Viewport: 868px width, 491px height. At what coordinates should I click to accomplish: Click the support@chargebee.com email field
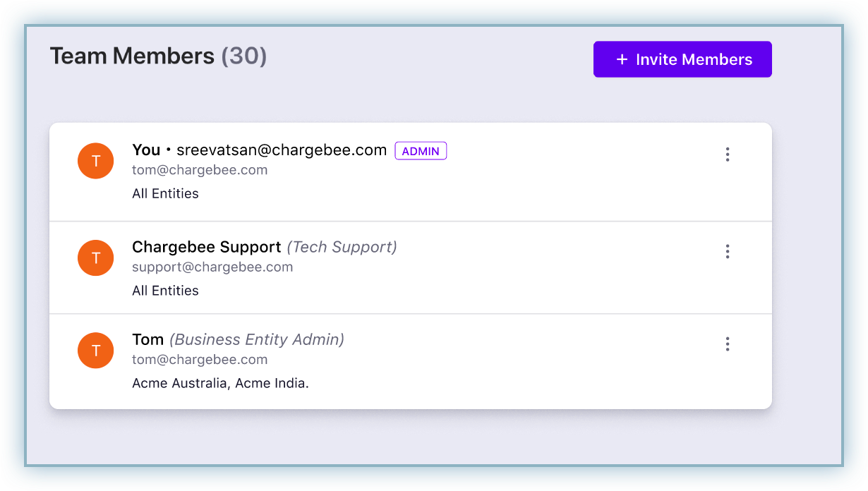(212, 267)
